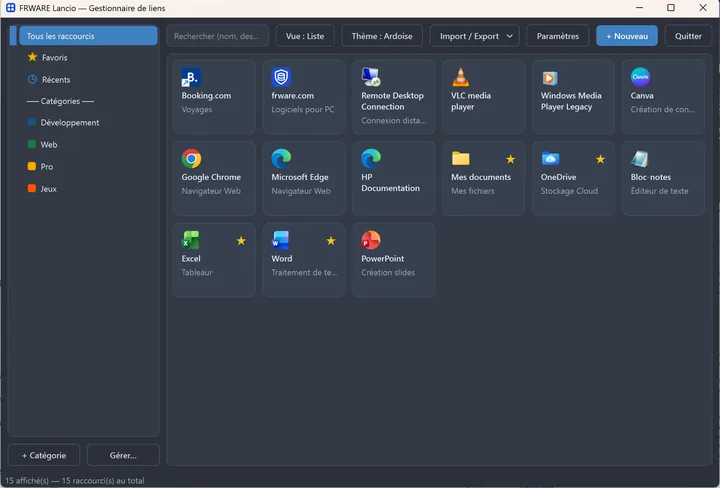
Task: Launch the Google Chrome icon
Action: (191, 159)
